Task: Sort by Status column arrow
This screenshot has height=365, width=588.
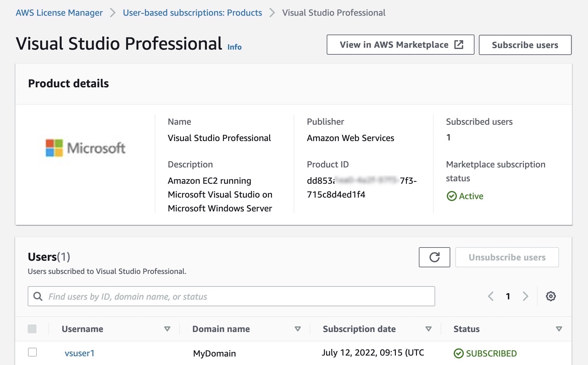Action: 559,329
